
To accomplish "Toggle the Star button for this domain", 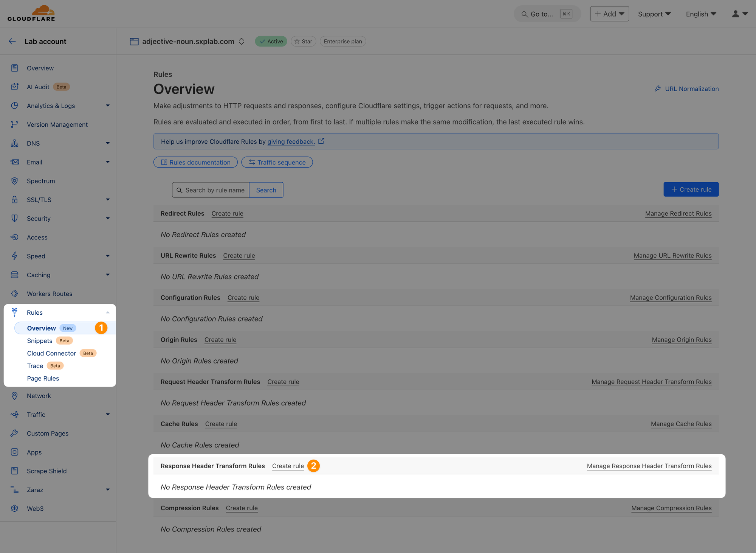I will click(303, 41).
